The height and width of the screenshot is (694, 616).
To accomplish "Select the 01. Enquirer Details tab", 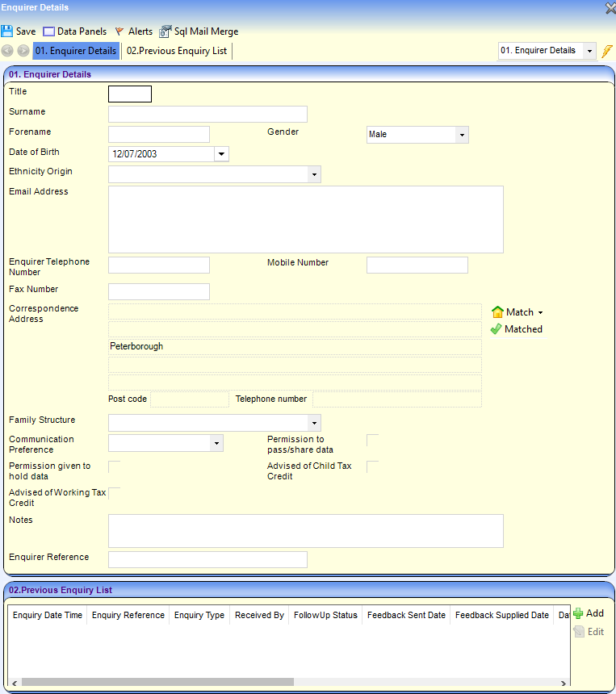I will coord(76,51).
